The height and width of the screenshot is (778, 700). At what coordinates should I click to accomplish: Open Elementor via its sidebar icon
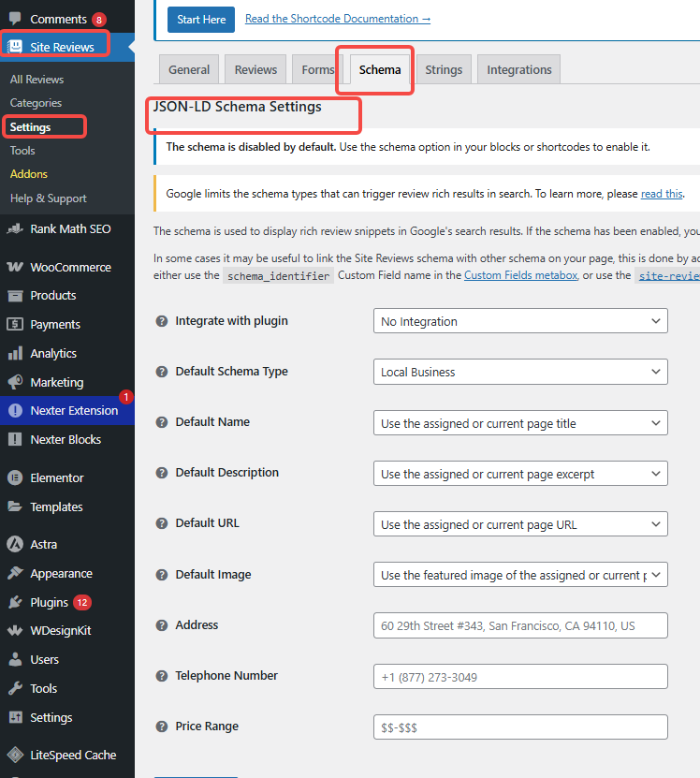pos(15,477)
